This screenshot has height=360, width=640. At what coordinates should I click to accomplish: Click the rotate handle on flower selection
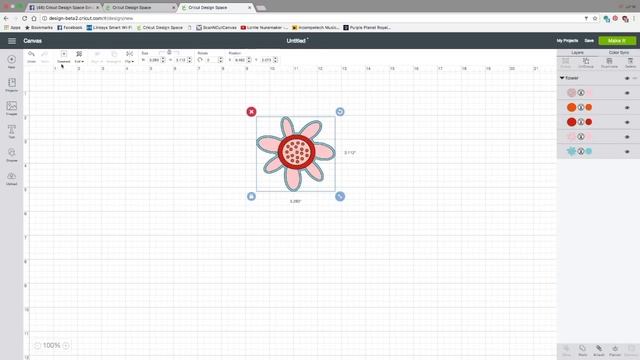(340, 111)
